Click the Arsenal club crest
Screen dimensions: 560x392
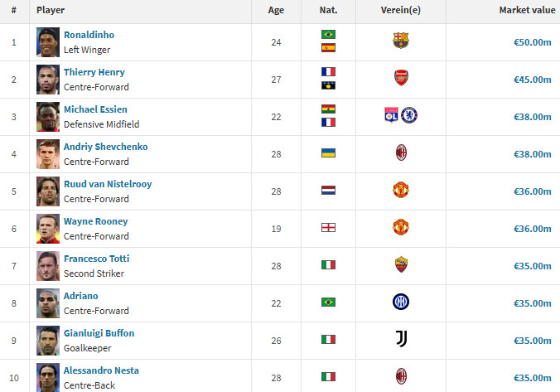click(x=401, y=79)
